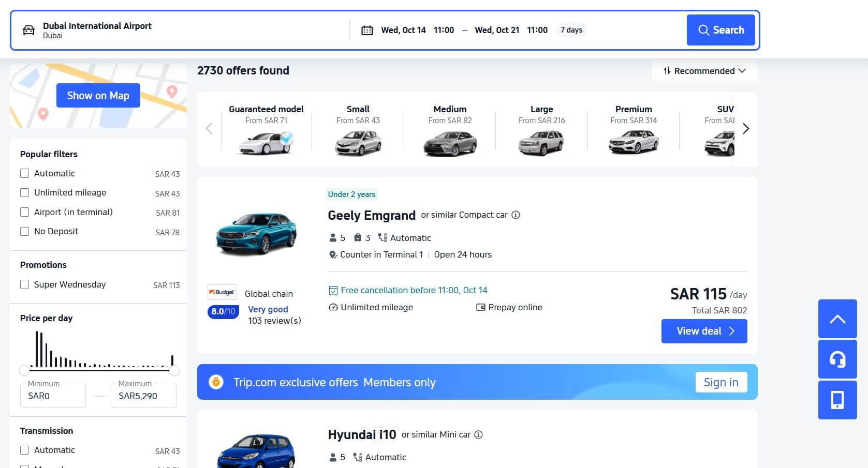This screenshot has width=868, height=468.
Task: Choose the Premium car category tab
Action: [634, 130]
